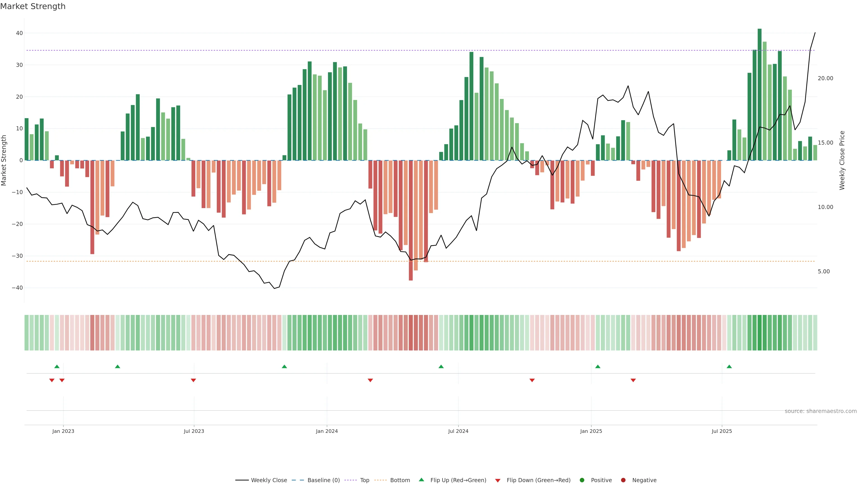This screenshot has width=868, height=488.
Task: Click the Weekly Close Price axis title
Action: 842,160
